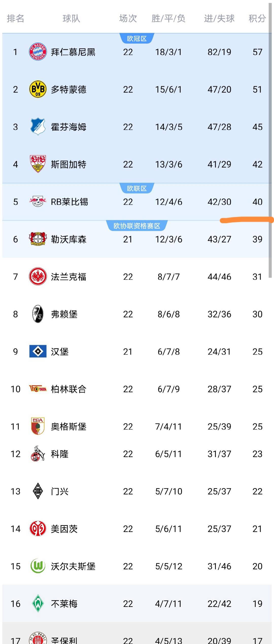Tap the Mönchengladbach black diamond crest
274x644 pixels.
pyautogui.click(x=38, y=491)
